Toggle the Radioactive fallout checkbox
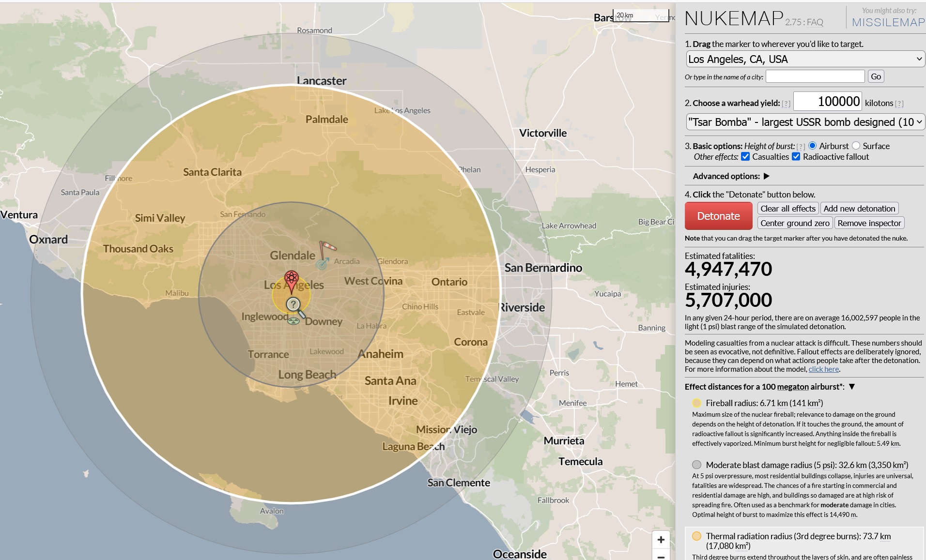This screenshot has height=560, width=926. (x=796, y=156)
